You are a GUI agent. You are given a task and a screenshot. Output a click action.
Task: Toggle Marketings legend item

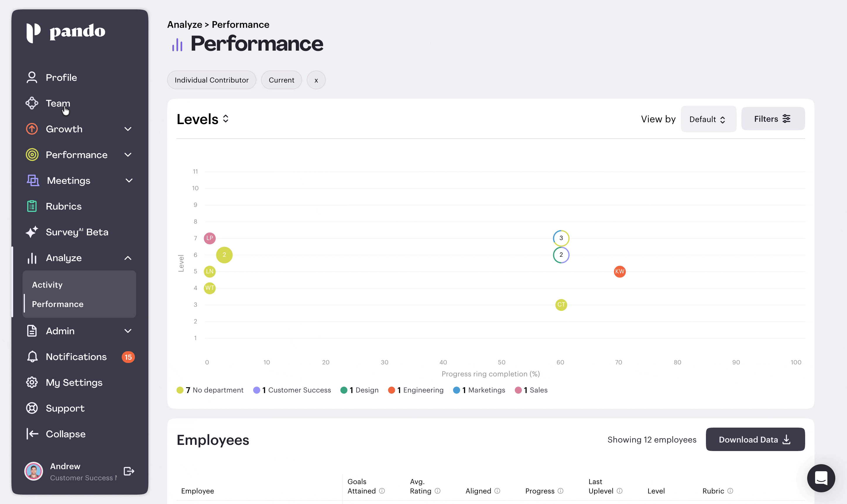click(479, 390)
